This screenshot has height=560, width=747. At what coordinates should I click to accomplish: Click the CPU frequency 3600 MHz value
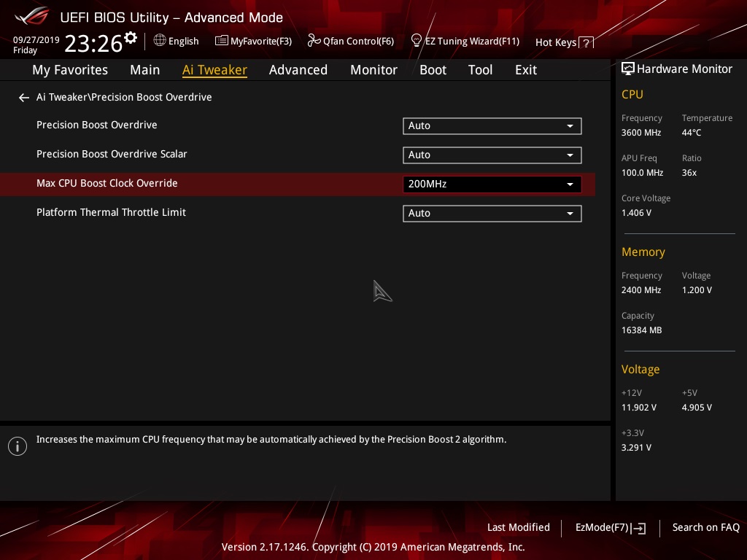click(641, 133)
